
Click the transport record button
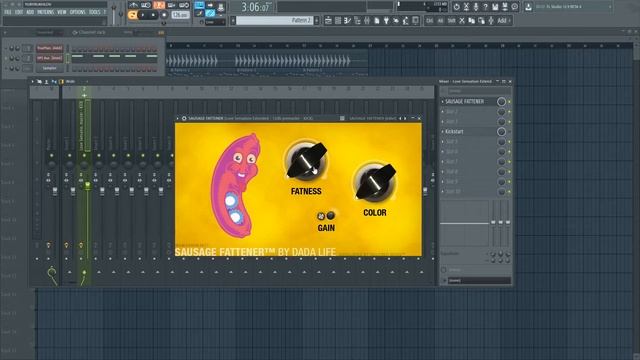[x=164, y=15]
